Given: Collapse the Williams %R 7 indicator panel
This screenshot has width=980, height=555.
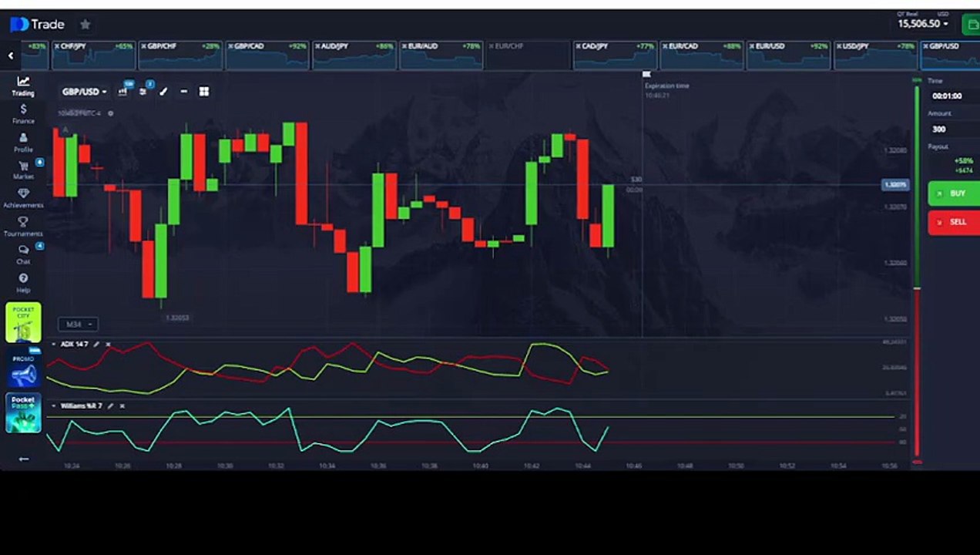Looking at the screenshot, I should pyautogui.click(x=53, y=405).
